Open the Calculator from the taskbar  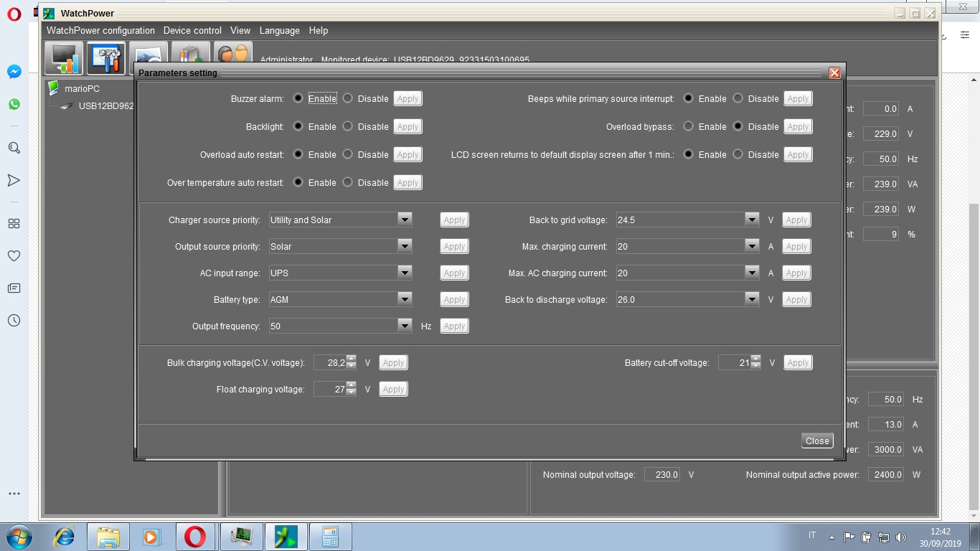click(x=330, y=537)
